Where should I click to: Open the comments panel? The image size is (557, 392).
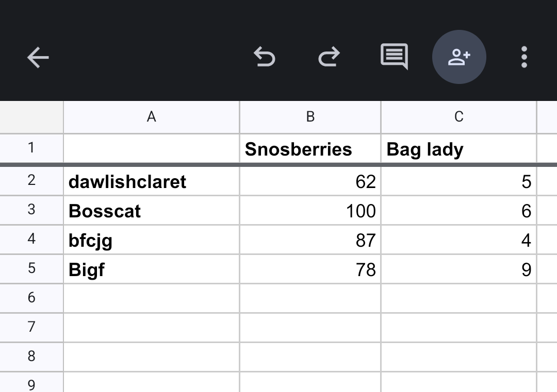click(394, 56)
